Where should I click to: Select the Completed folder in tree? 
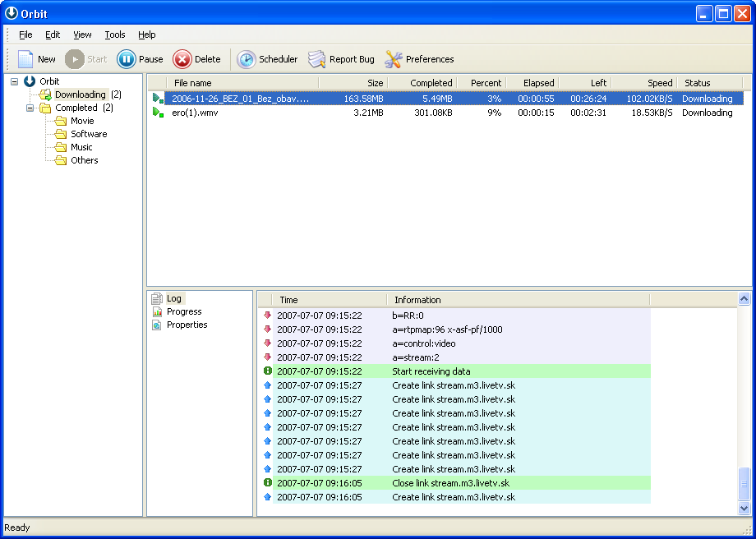76,108
